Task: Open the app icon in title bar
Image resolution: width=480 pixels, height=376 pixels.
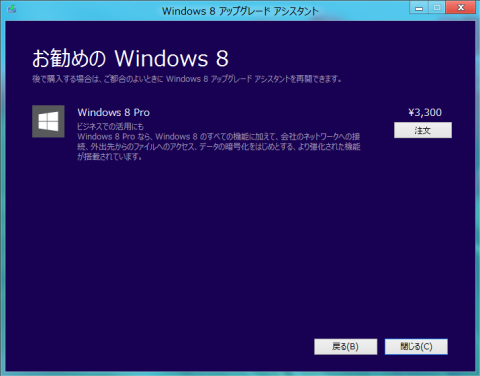Action: click(x=12, y=9)
